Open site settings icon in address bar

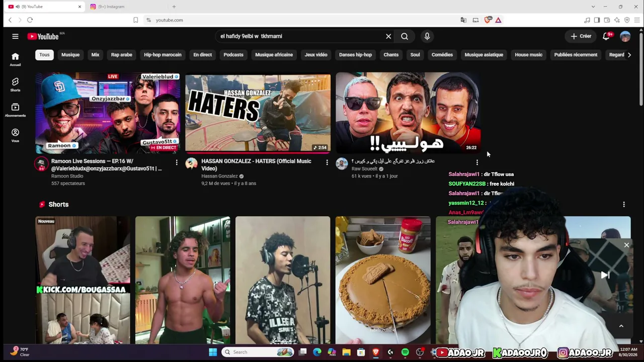pos(148,20)
